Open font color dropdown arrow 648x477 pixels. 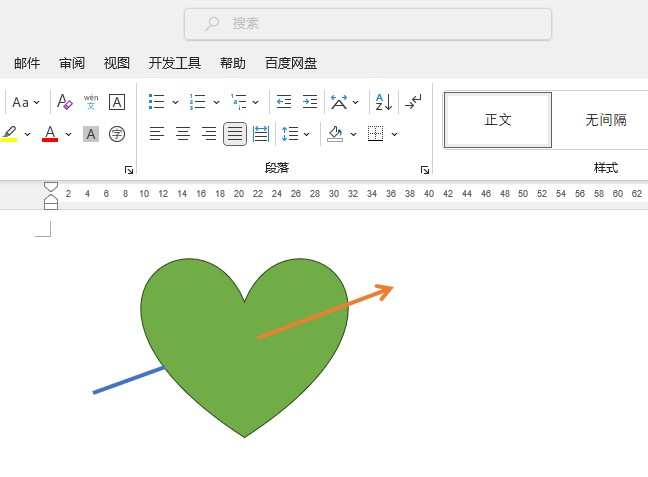click(68, 134)
